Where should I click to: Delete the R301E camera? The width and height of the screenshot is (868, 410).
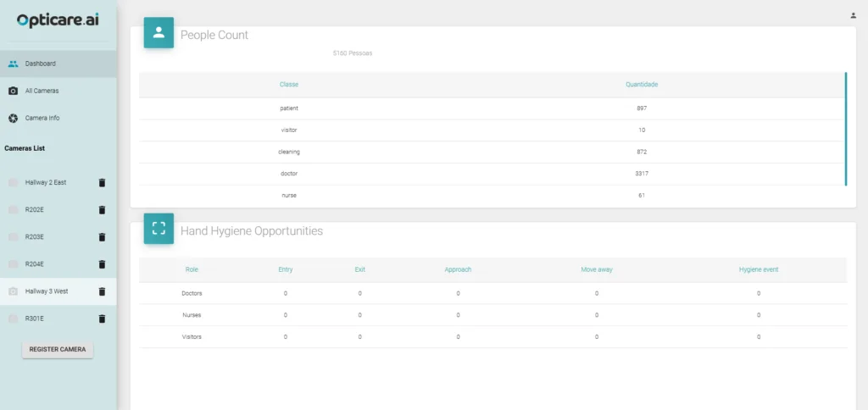(x=102, y=319)
